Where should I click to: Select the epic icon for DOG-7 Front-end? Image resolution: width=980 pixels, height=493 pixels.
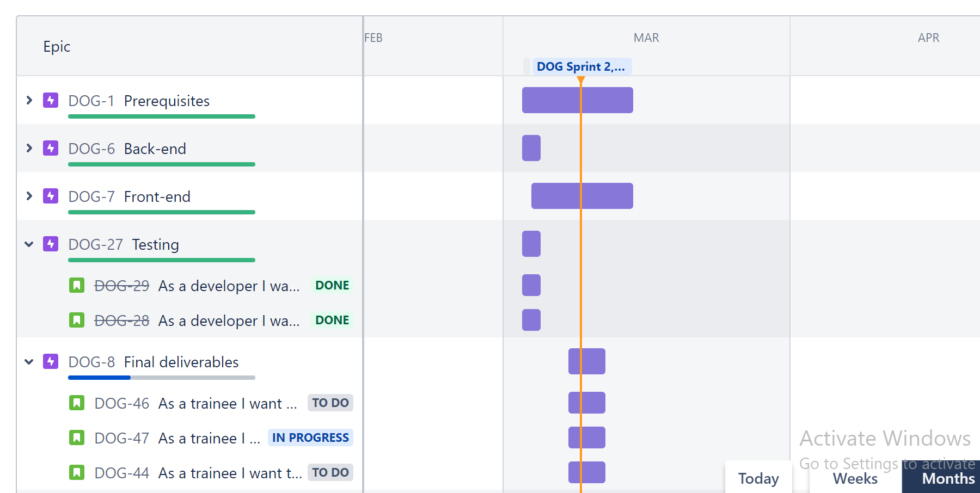point(51,196)
